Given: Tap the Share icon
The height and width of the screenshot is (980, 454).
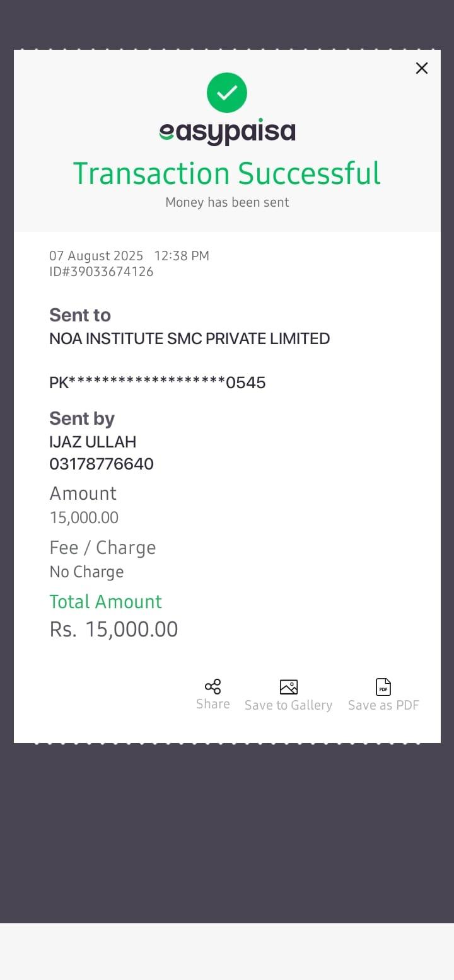Looking at the screenshot, I should (213, 686).
